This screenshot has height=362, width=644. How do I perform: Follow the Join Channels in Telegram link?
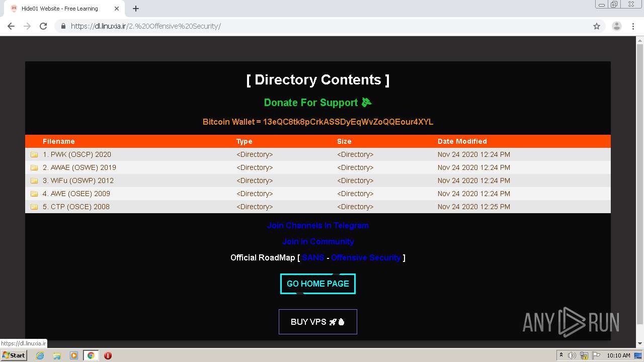click(x=318, y=225)
